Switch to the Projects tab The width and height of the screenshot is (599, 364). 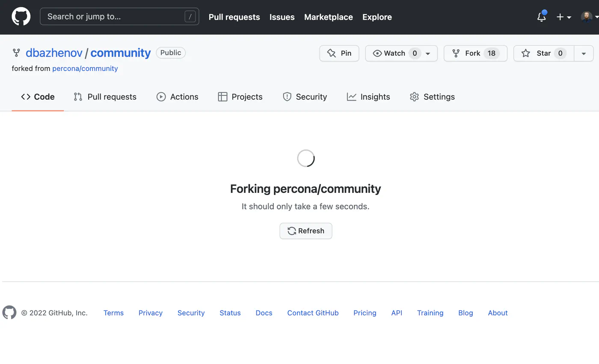point(240,97)
